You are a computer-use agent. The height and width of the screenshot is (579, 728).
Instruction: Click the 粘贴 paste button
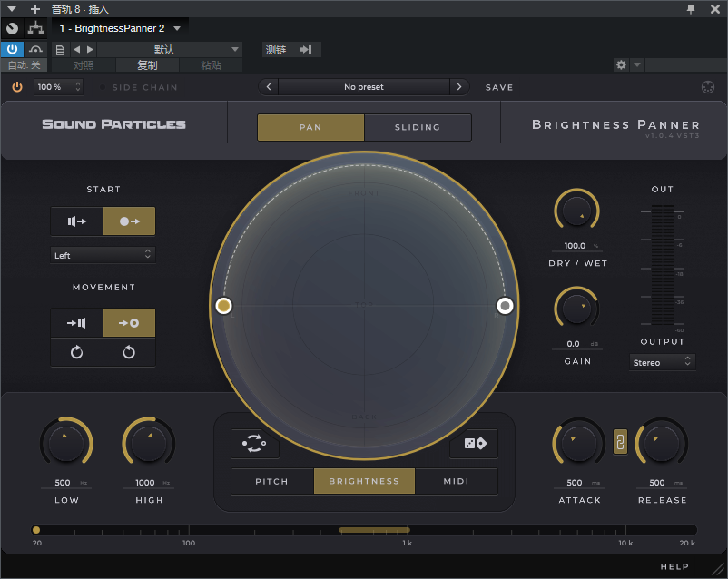pos(211,65)
